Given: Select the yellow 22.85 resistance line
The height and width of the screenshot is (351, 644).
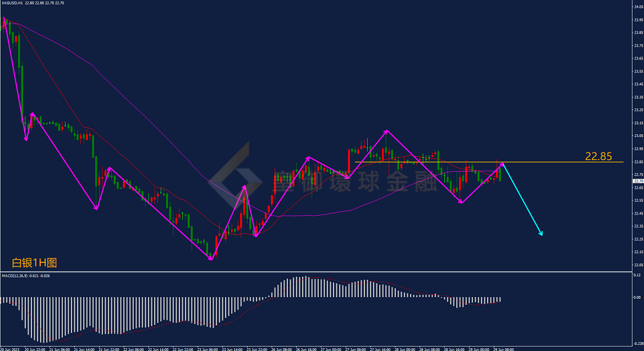Looking at the screenshot, I should pos(489,162).
